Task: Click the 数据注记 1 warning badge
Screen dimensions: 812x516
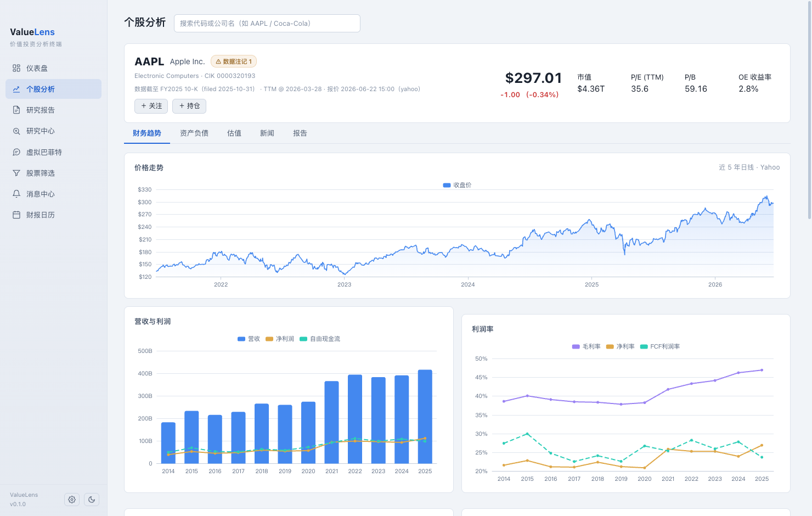Action: [x=234, y=61]
